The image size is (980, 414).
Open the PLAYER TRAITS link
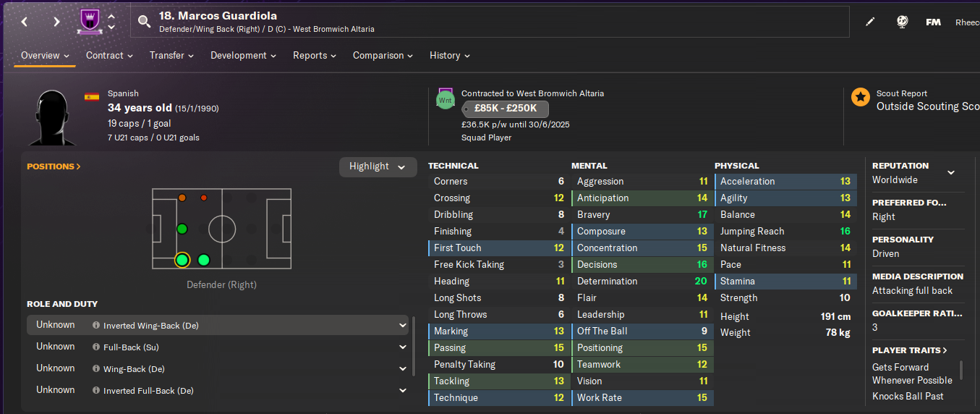909,350
